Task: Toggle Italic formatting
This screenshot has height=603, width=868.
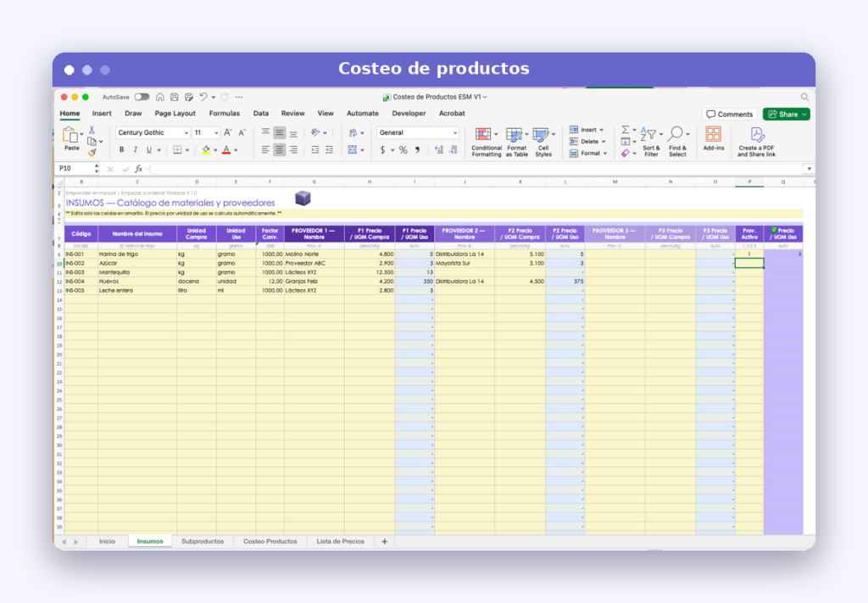Action: (x=135, y=150)
